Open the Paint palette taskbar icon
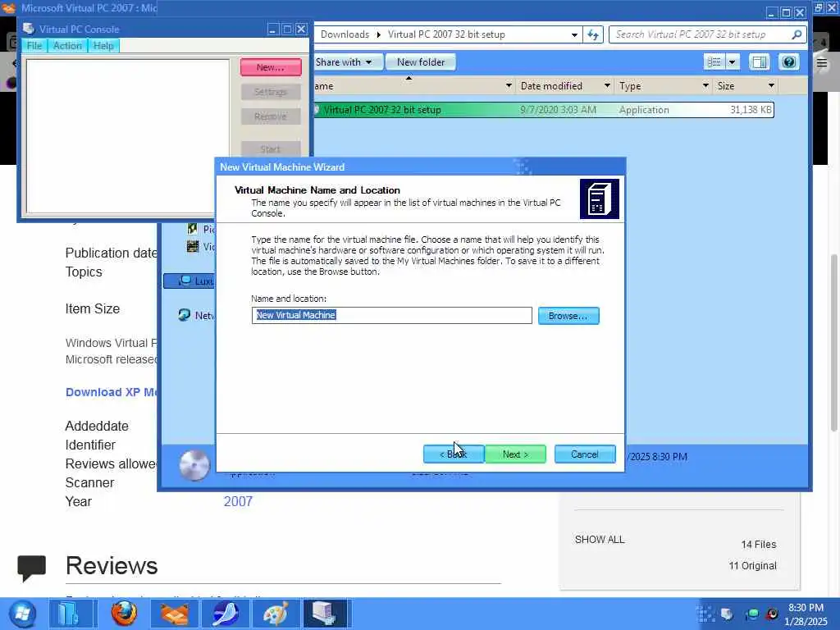The height and width of the screenshot is (630, 840). (x=275, y=614)
